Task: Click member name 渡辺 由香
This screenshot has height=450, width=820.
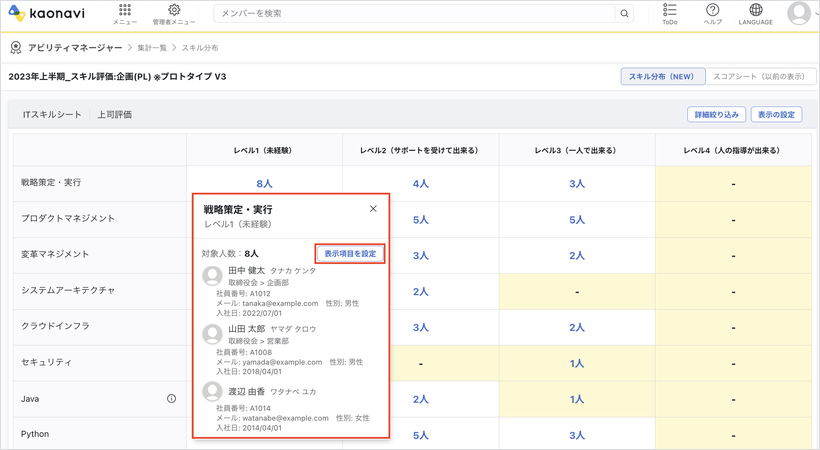Action: [x=246, y=391]
